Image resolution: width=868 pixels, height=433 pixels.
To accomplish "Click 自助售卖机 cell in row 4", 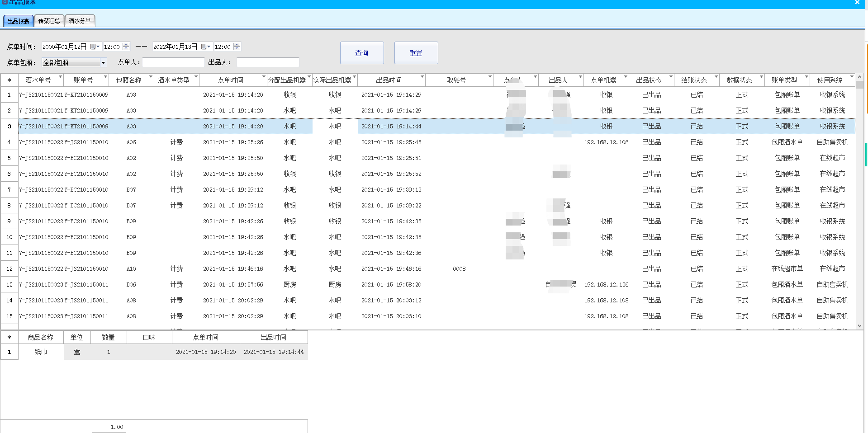I will click(832, 142).
